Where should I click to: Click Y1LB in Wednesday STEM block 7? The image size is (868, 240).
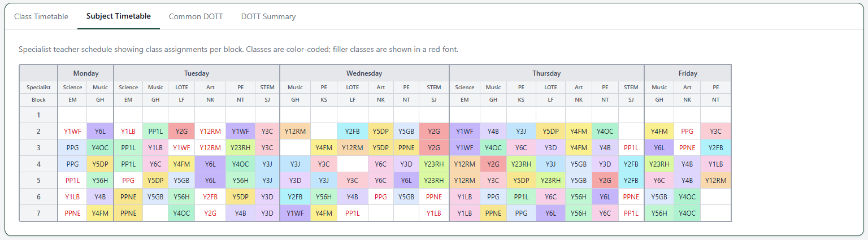(434, 213)
